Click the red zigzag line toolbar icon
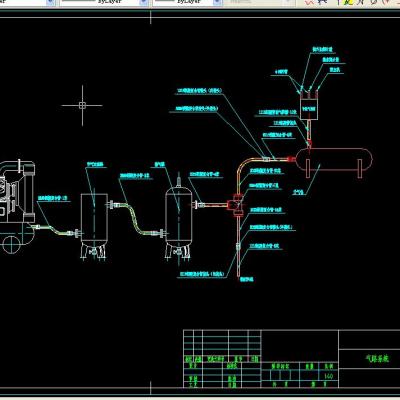The image size is (400, 400). 310,2
